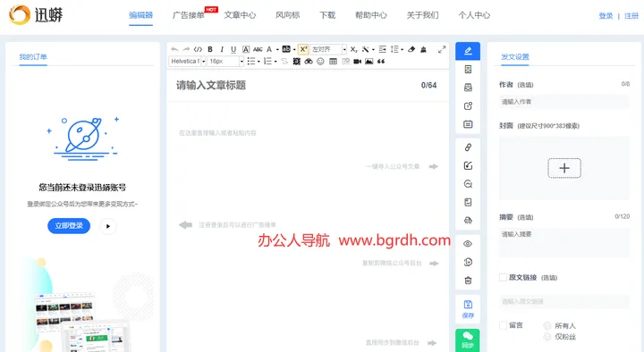Insert a table
Screen dimensions: 644x352
click(333, 62)
